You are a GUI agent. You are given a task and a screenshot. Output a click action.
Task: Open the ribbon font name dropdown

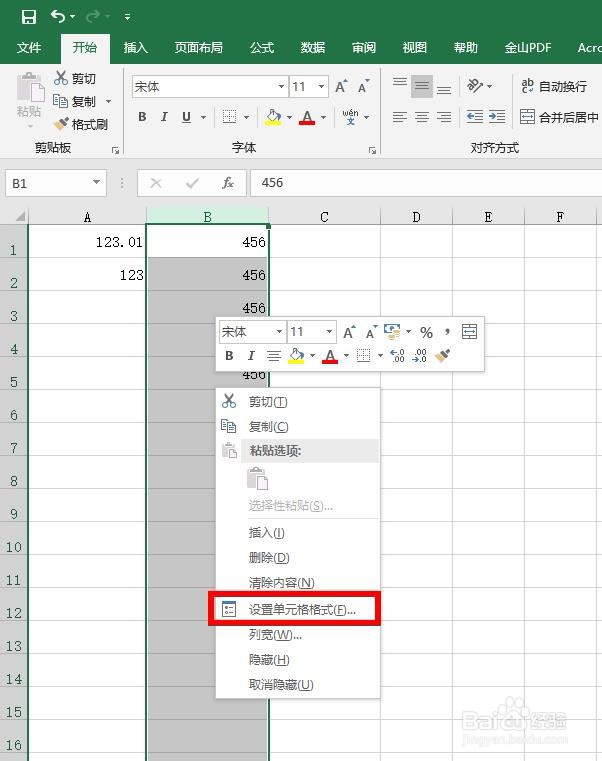click(x=281, y=87)
